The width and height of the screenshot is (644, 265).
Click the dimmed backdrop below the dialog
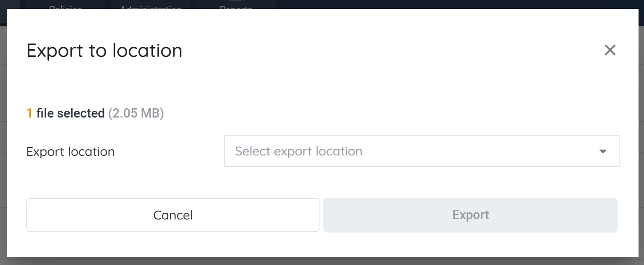(322, 261)
